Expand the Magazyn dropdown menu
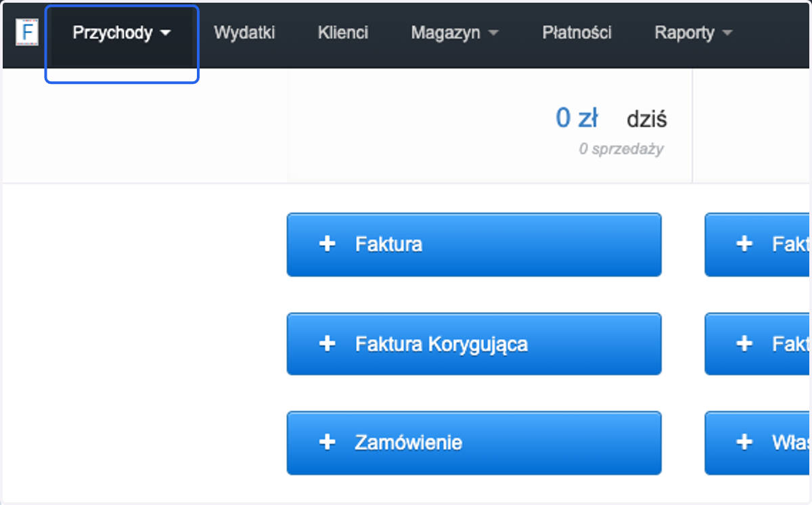Screen dimensions: 812x505 pyautogui.click(x=455, y=33)
